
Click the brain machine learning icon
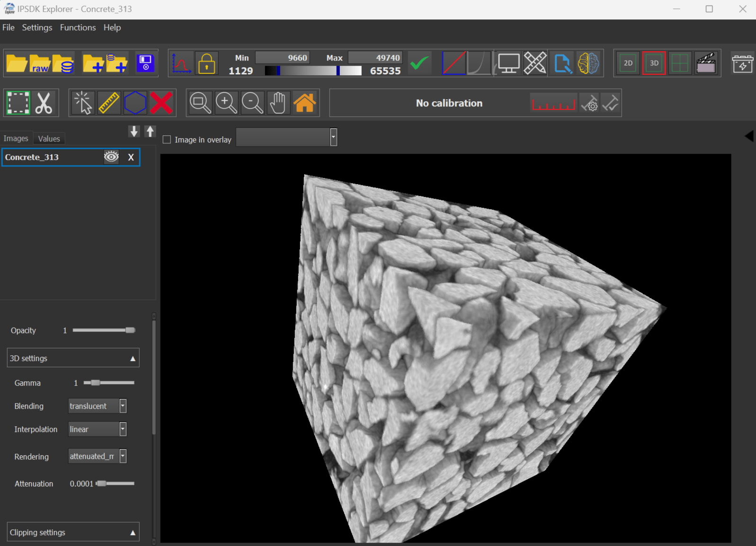pos(588,63)
